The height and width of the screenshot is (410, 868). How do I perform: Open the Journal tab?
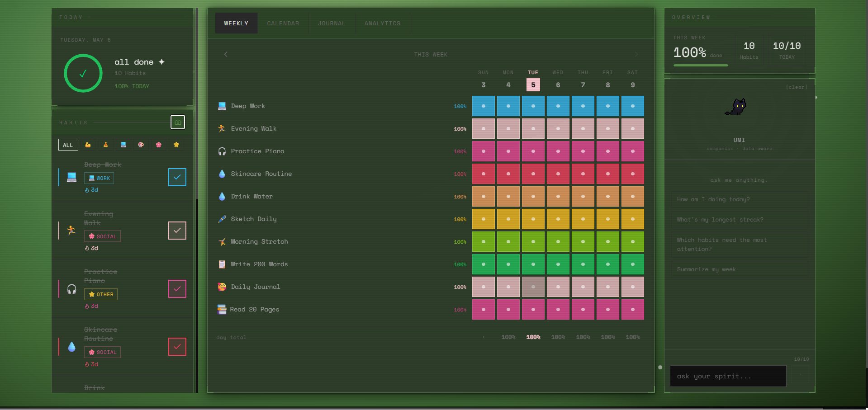(x=332, y=23)
